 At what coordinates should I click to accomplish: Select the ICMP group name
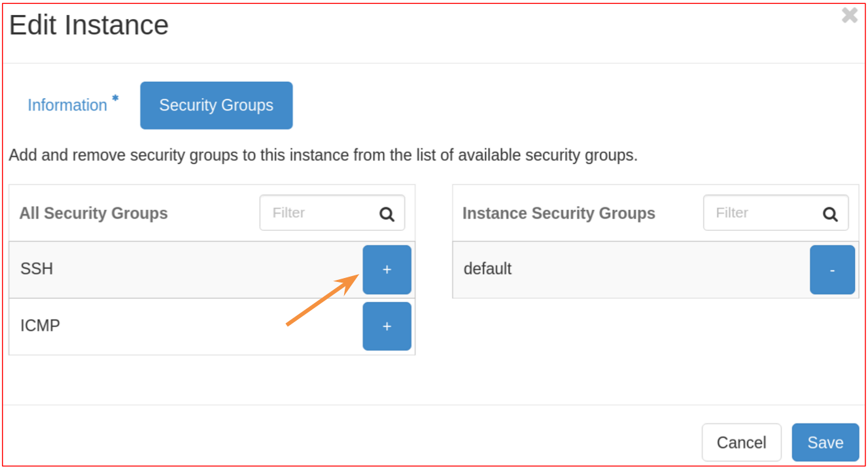click(40, 325)
